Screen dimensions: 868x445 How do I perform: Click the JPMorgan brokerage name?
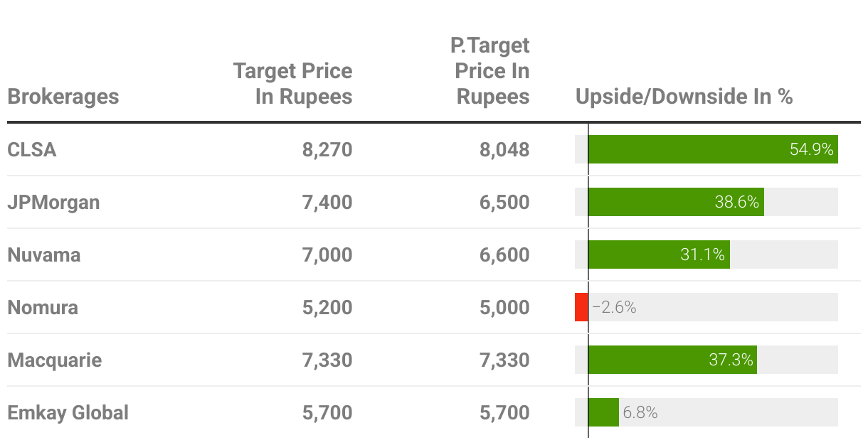53,203
